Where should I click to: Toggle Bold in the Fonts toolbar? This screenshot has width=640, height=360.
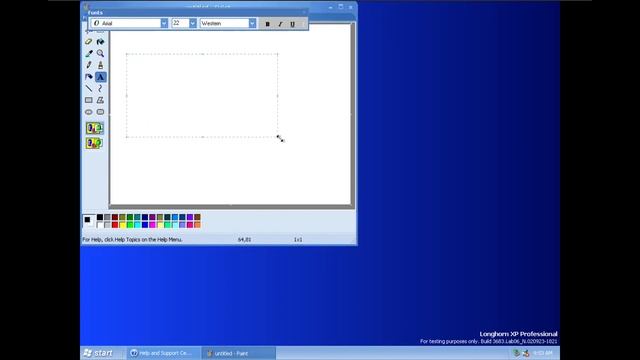[267, 24]
